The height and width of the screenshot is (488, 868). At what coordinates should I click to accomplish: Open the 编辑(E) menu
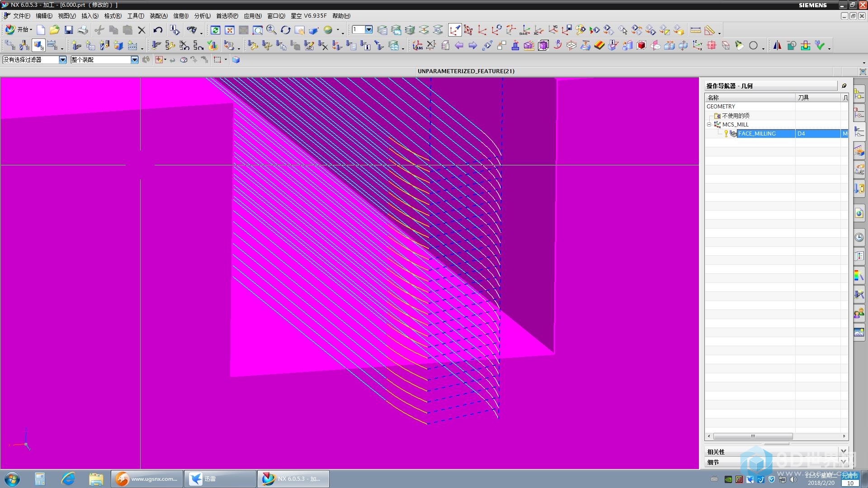[44, 16]
